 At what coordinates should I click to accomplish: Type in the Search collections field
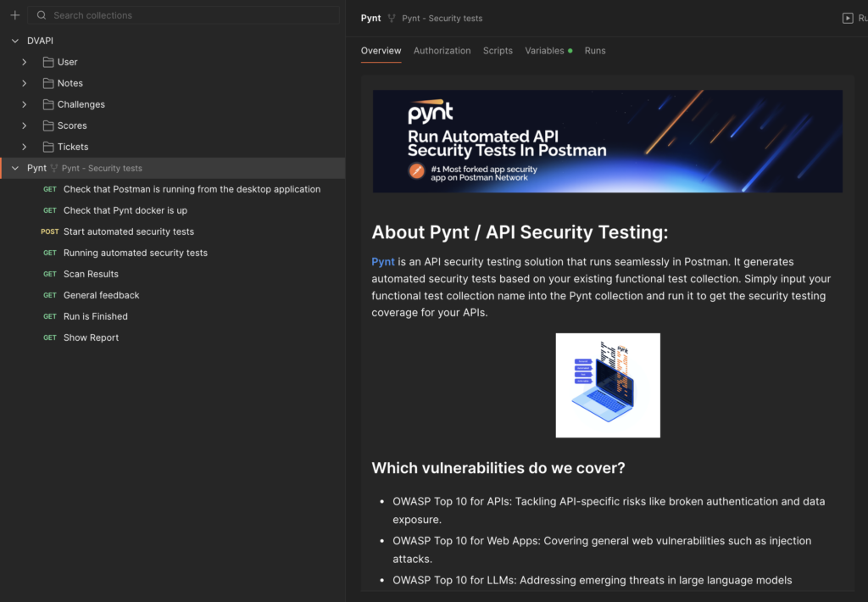click(186, 15)
